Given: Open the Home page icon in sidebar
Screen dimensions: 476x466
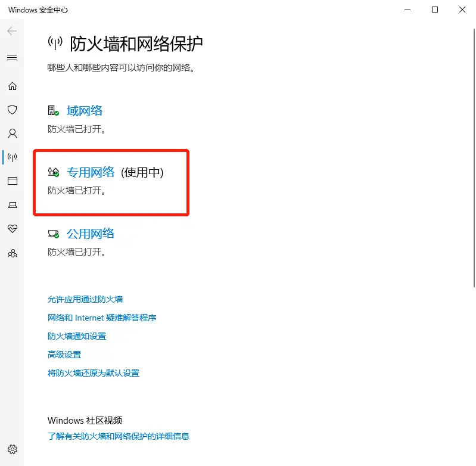Looking at the screenshot, I should point(13,86).
